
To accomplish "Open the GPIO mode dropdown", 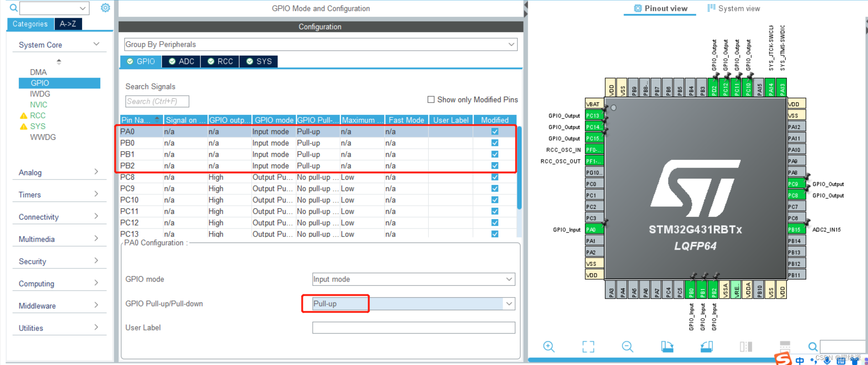I will pyautogui.click(x=414, y=279).
